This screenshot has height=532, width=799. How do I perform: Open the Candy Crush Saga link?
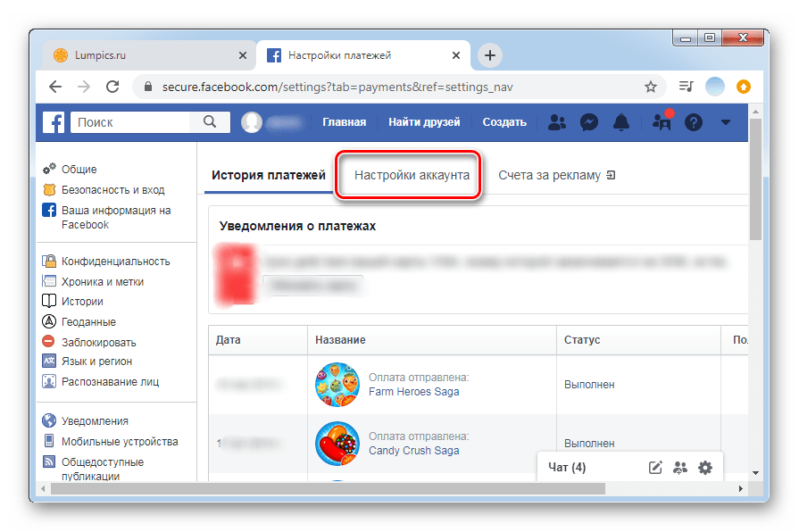tap(413, 451)
